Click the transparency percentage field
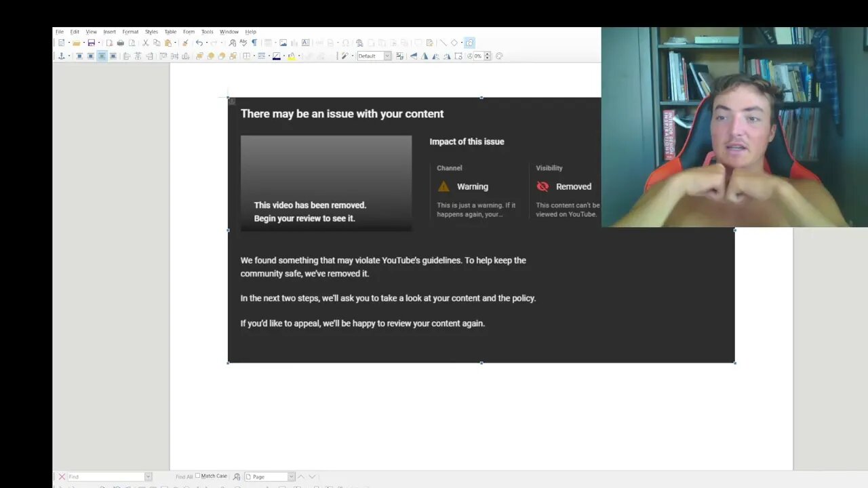 477,56
